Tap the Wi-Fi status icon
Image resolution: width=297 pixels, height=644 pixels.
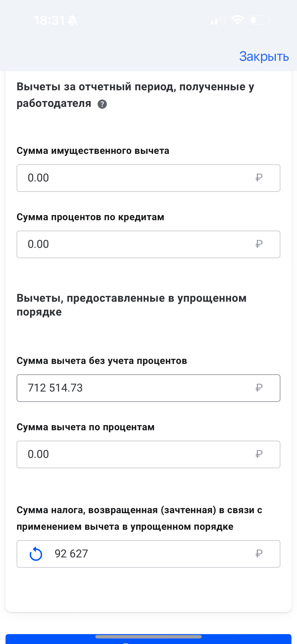pyautogui.click(x=238, y=20)
